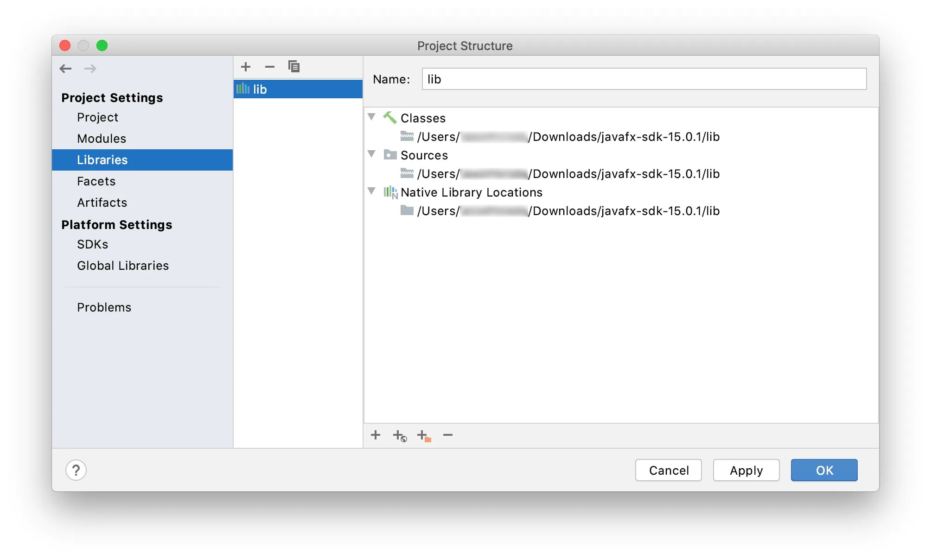
Task: Click the forward navigation arrow
Action: point(90,69)
